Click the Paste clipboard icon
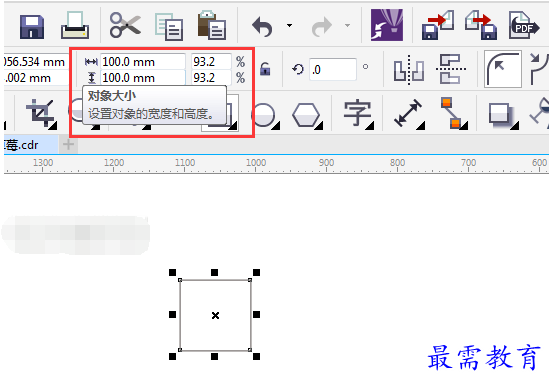The width and height of the screenshot is (549, 389). pyautogui.click(x=211, y=25)
